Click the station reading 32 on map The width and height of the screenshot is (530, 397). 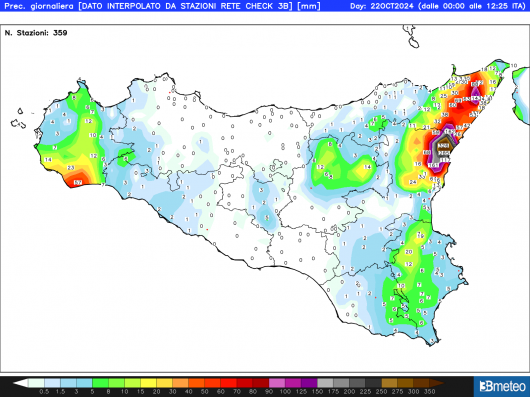437,122
